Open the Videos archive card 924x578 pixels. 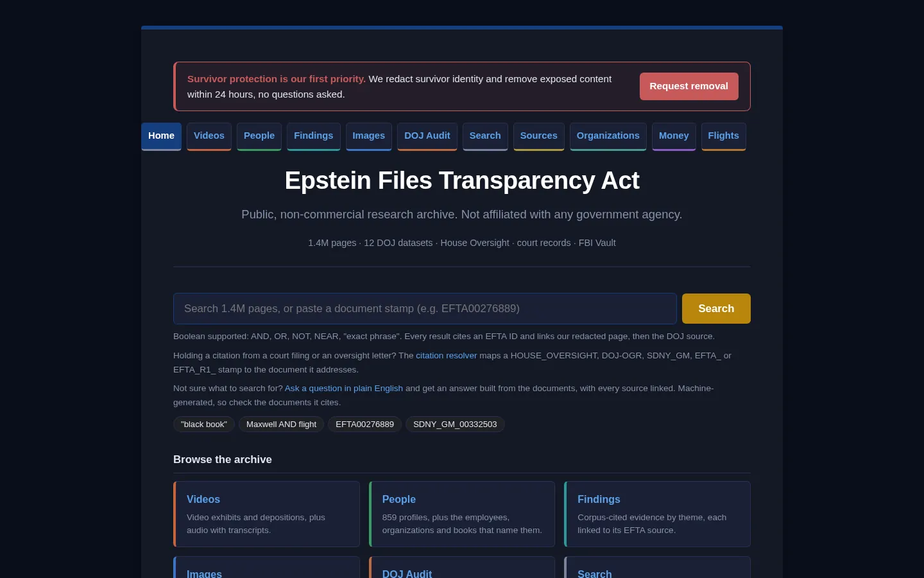[x=266, y=514]
